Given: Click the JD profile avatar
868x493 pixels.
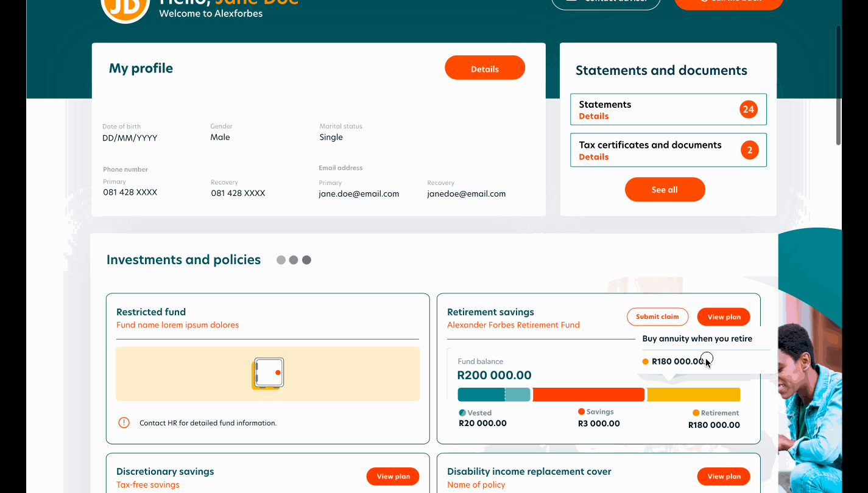Looking at the screenshot, I should [x=125, y=7].
